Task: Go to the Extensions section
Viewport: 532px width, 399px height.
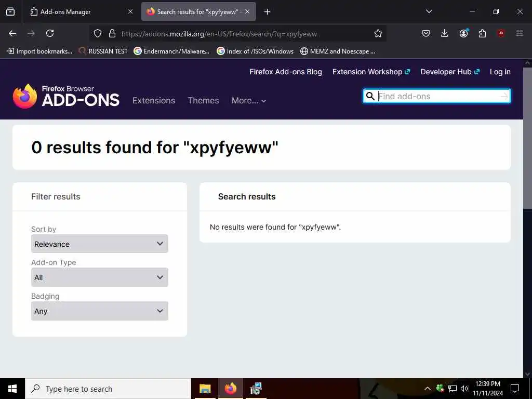Action: click(154, 100)
